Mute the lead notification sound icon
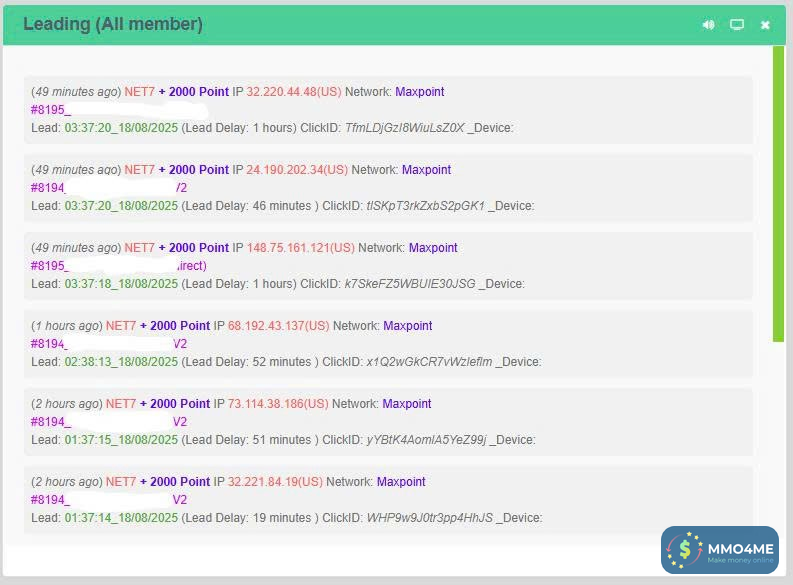Screen dimensions: 793x585 tap(709, 25)
